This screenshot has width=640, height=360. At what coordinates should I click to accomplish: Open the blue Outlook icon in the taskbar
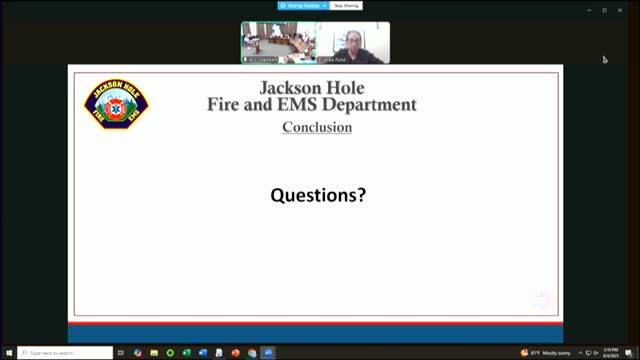(203, 353)
